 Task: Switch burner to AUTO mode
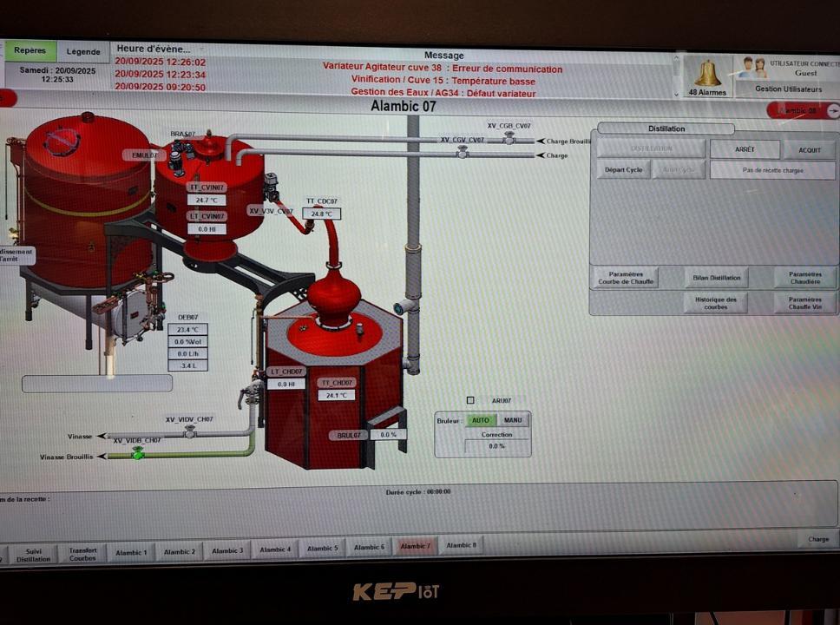480,420
